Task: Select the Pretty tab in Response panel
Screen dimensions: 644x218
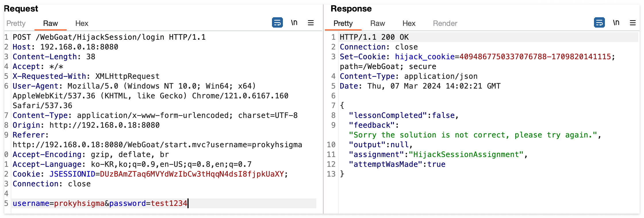Action: tap(343, 23)
